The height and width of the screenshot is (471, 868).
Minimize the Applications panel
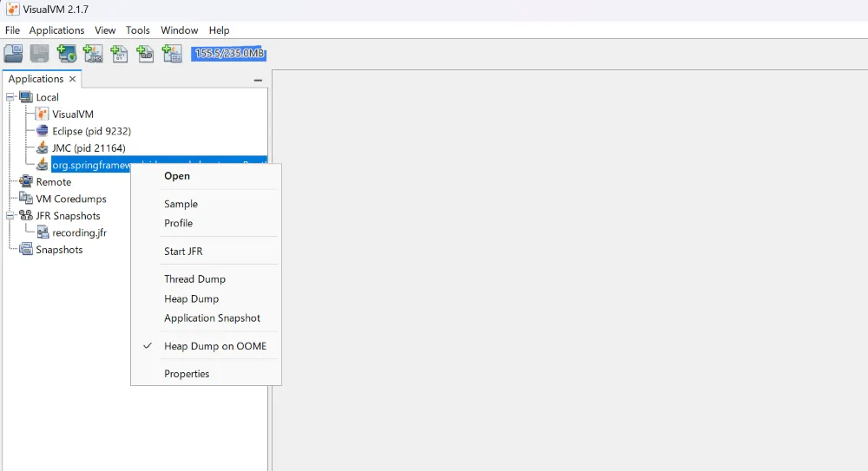258,81
